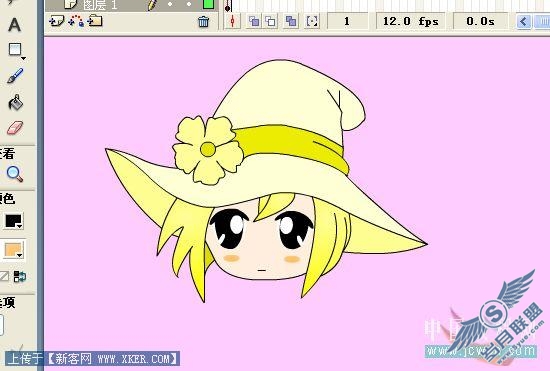Screen dimensions: 550x371
Task: Click the yellow hat band
Action: point(291,144)
